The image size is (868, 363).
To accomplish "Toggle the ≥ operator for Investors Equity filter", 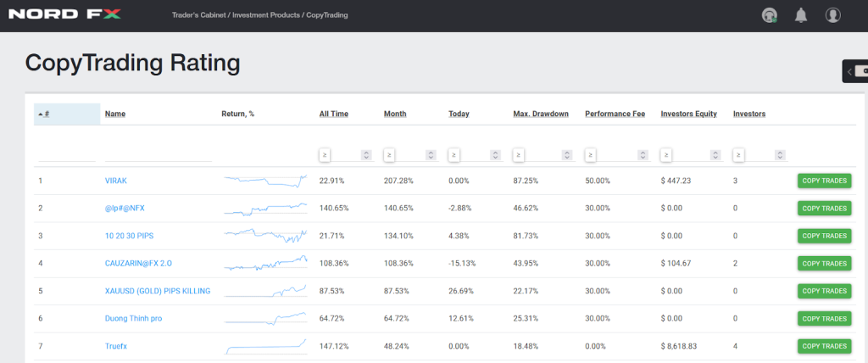I will 666,155.
